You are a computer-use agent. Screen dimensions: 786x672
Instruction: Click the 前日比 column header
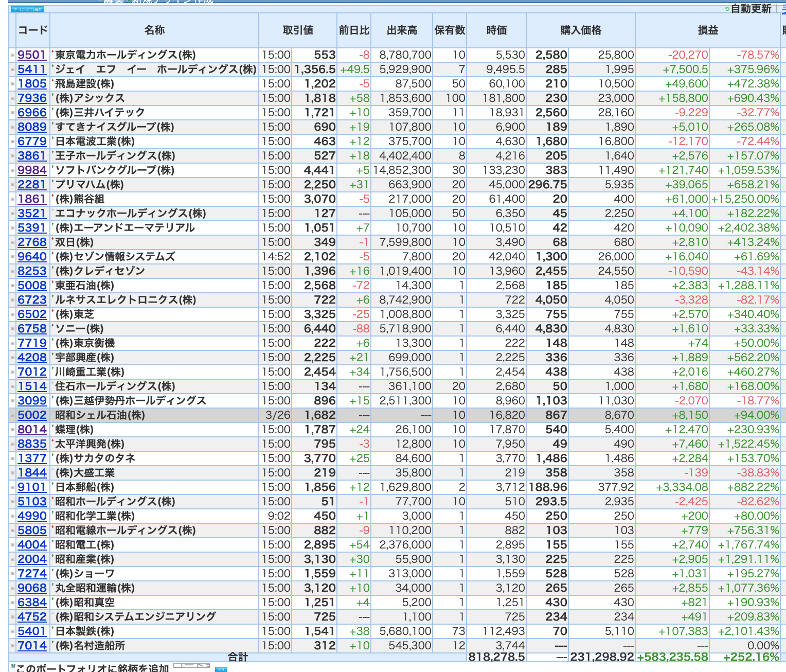354,30
